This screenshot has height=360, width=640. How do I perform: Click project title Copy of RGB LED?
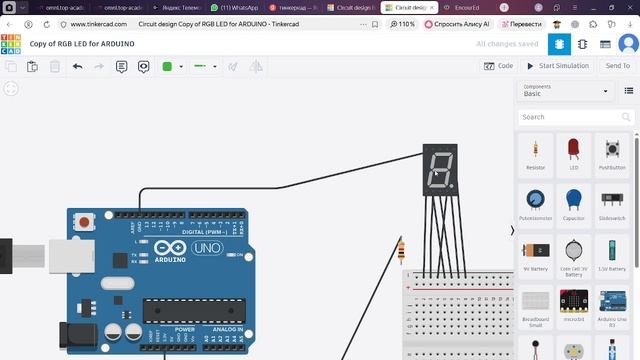click(82, 44)
